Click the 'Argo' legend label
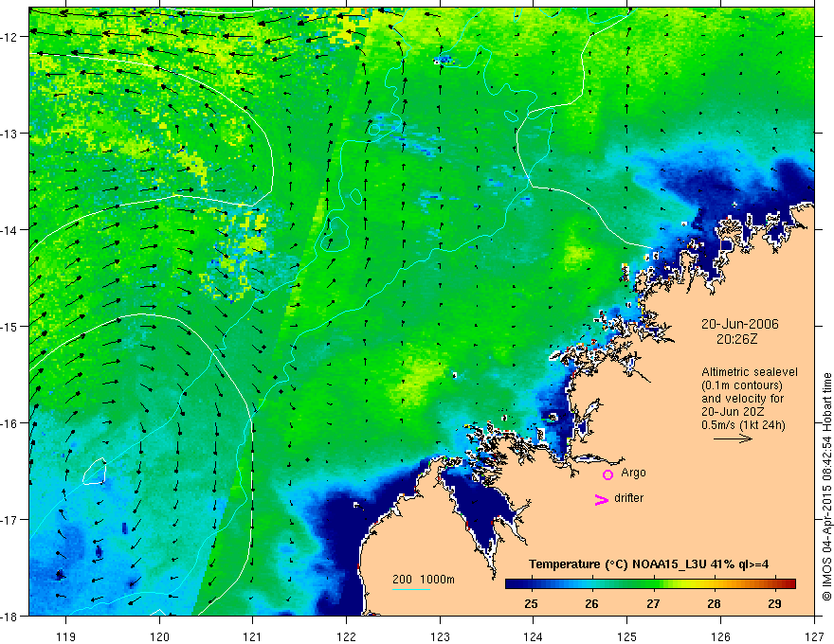Viewport: 834px width, 644px height. pos(633,473)
